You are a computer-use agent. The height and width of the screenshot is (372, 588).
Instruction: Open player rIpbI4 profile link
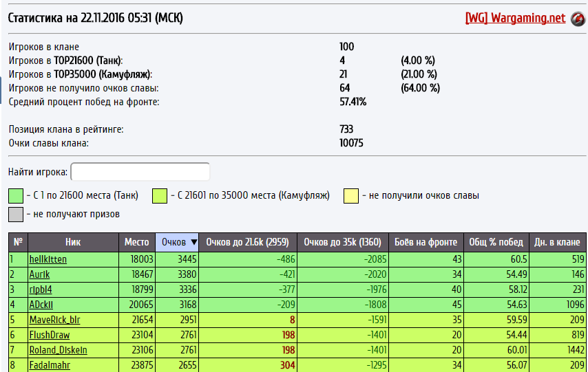point(41,289)
